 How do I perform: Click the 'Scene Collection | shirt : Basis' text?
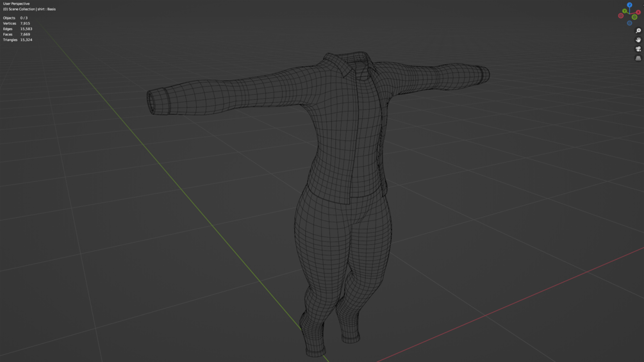pyautogui.click(x=32, y=9)
